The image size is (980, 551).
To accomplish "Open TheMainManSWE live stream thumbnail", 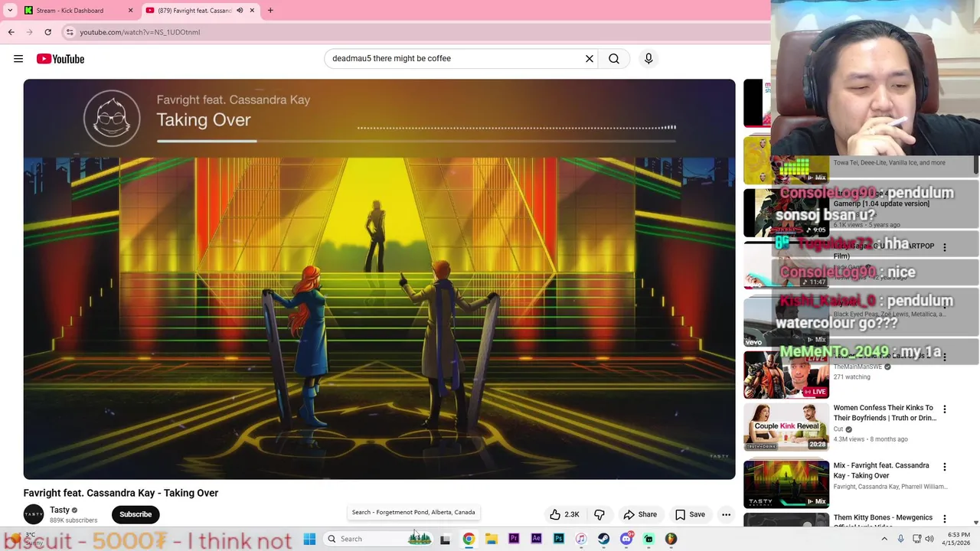I will (786, 373).
